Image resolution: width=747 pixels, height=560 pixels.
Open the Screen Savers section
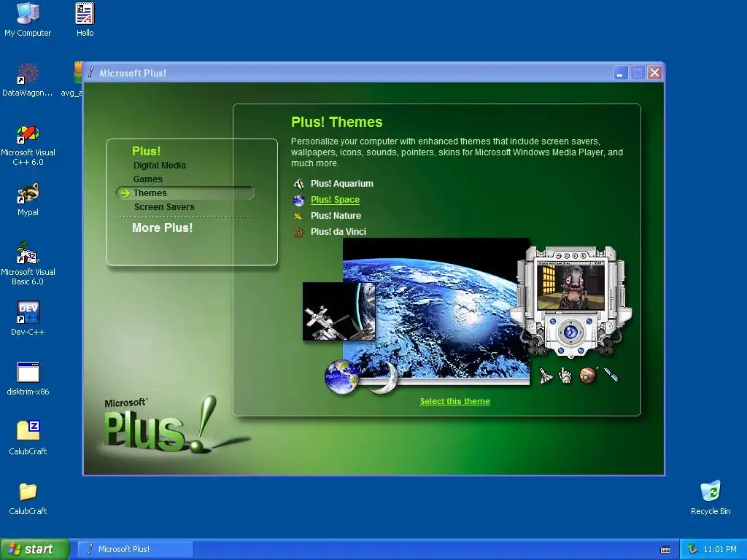(164, 206)
